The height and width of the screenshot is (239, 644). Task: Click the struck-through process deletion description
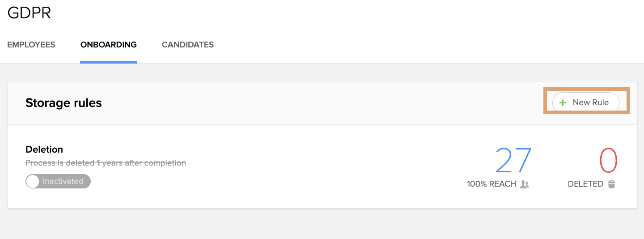(x=106, y=163)
